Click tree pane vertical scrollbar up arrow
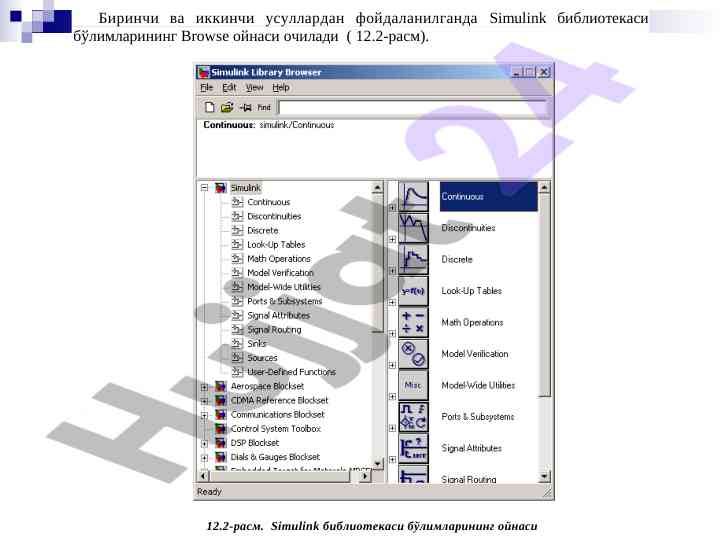Image resolution: width=720 pixels, height=540 pixels. click(377, 187)
